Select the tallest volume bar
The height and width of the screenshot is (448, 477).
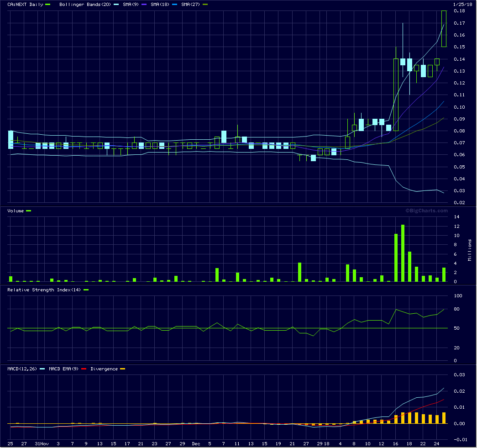pyautogui.click(x=403, y=253)
